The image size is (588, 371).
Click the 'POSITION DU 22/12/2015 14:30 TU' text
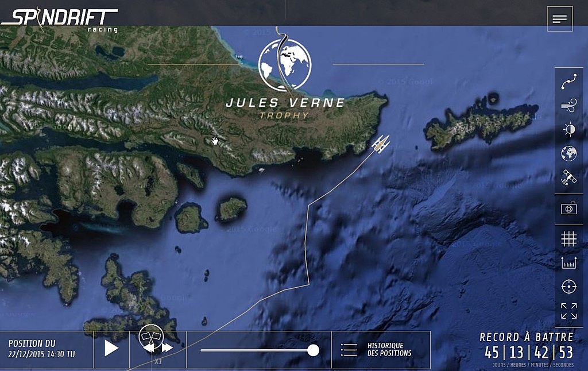(x=41, y=349)
